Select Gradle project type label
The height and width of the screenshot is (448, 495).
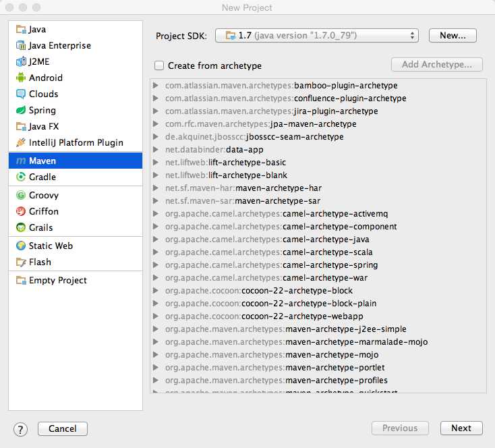coord(42,177)
